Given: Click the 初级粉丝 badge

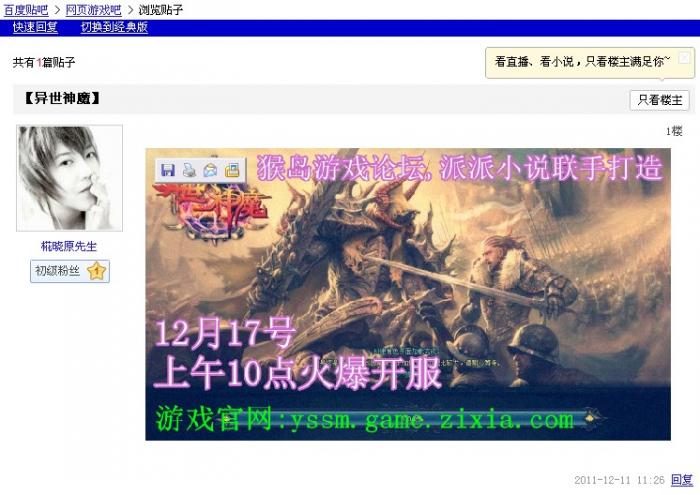Looking at the screenshot, I should point(70,271).
